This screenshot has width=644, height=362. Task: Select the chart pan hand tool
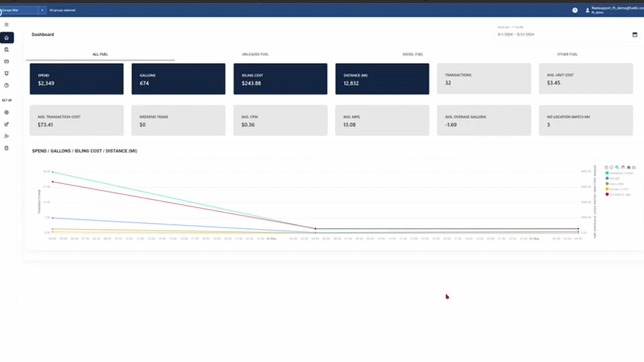tap(623, 167)
